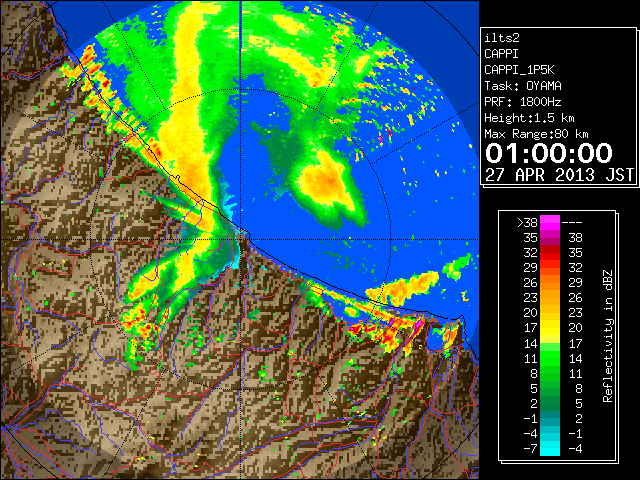Click the "ilts2" product name text
Screen dimensions: 640x480
(502, 38)
